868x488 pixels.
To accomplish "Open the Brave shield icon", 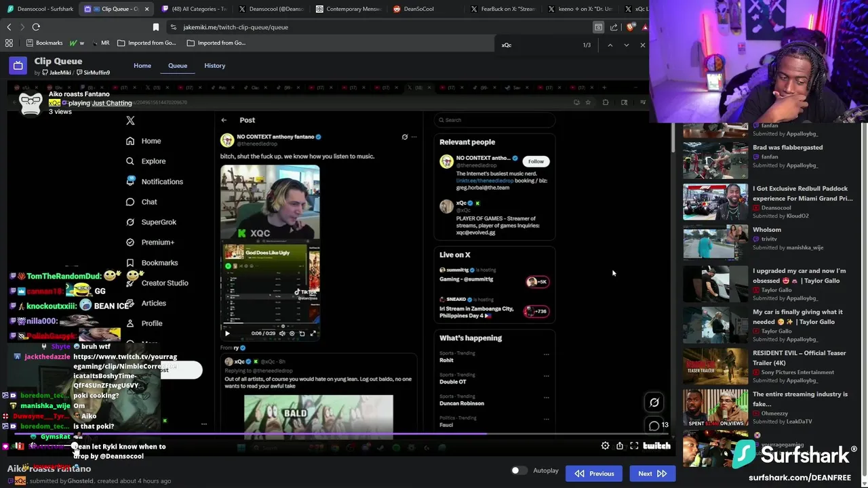I will 631,27.
